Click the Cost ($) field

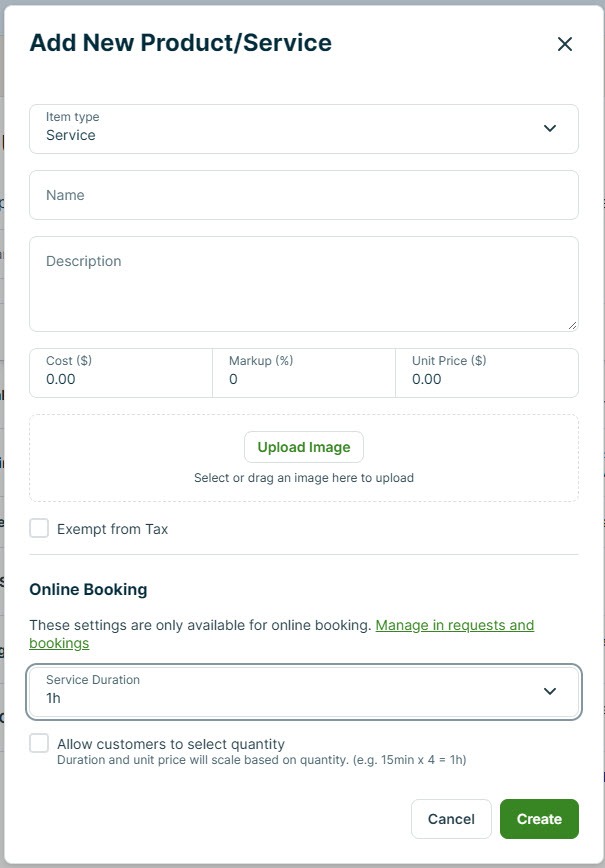pyautogui.click(x=121, y=373)
